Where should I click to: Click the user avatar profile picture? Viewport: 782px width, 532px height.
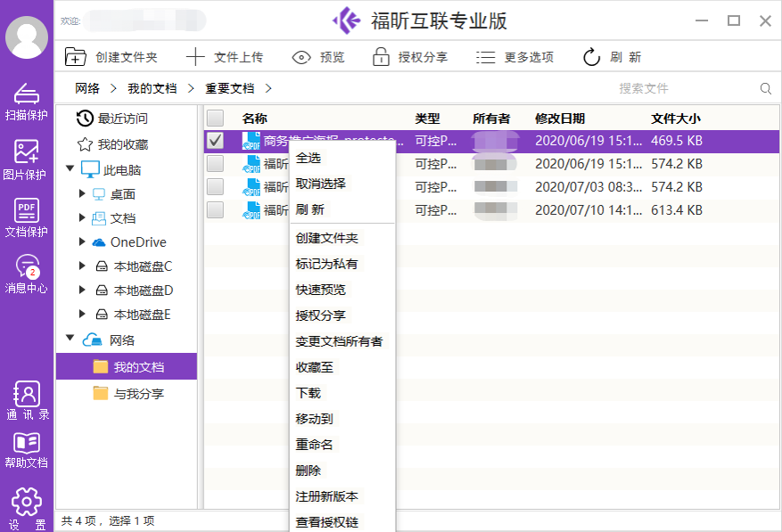tap(27, 37)
